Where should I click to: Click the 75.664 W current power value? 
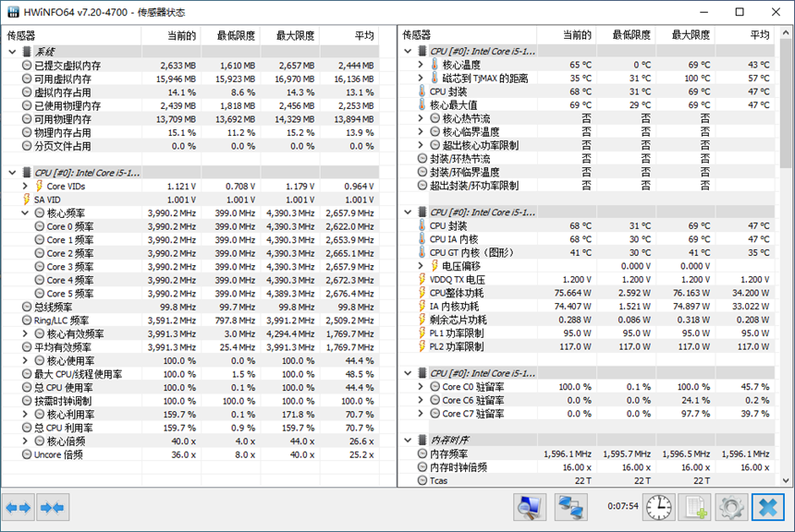tap(572, 293)
